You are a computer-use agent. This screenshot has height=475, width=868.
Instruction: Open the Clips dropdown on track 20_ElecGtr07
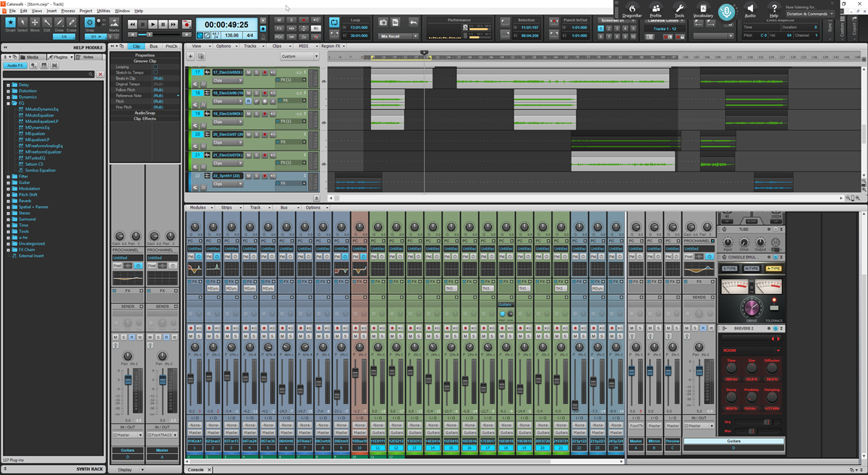coord(240,142)
